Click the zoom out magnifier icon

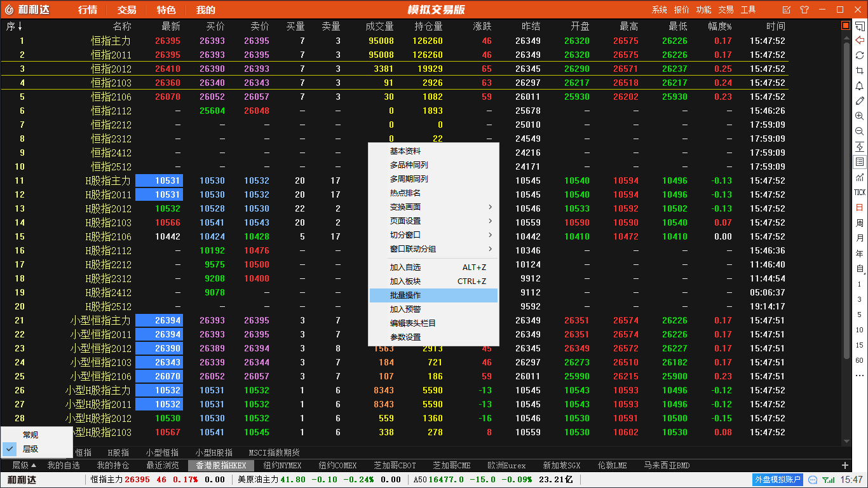[860, 132]
